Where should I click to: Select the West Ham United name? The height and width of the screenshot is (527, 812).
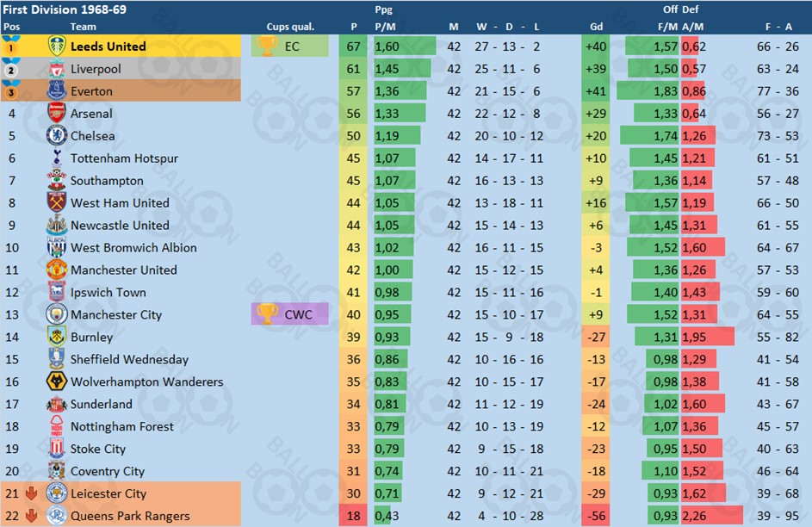pos(120,203)
